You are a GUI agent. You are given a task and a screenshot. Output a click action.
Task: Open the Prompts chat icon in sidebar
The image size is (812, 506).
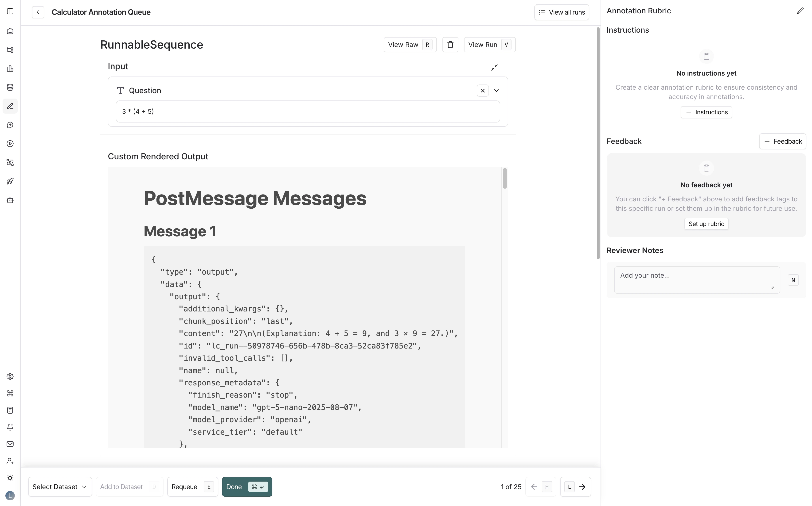click(10, 124)
